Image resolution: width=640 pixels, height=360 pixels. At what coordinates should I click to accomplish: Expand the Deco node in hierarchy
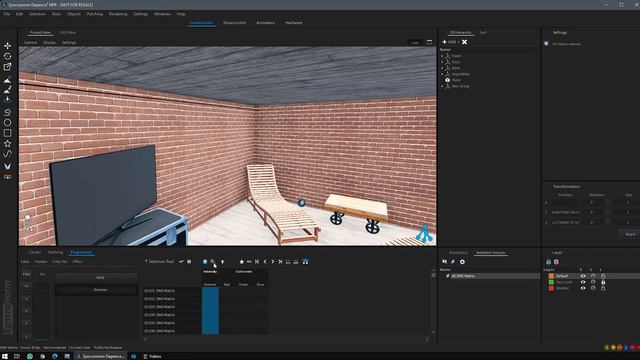click(442, 62)
